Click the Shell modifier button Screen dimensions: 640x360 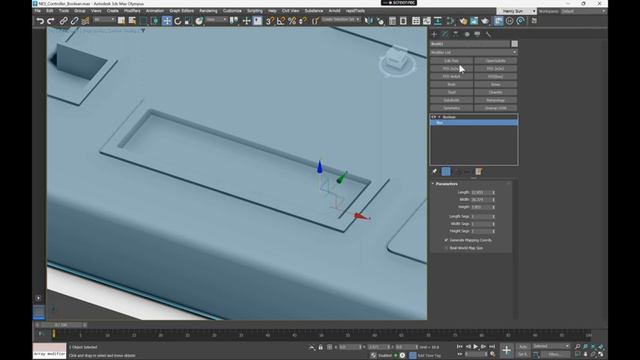(451, 92)
